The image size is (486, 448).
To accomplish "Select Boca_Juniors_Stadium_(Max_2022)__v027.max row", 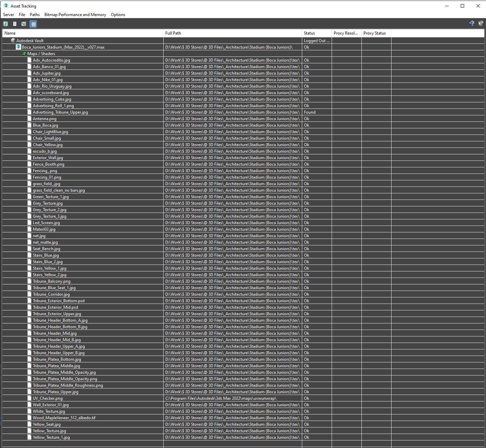I will click(x=63, y=47).
